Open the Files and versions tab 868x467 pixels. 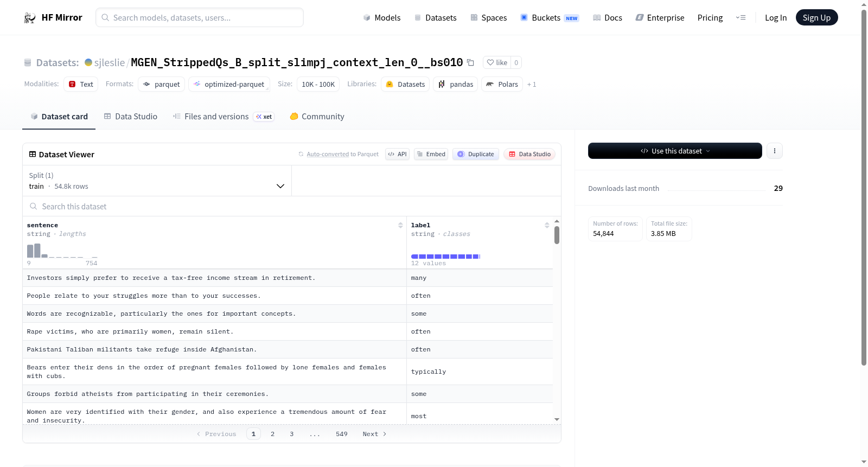pos(224,117)
